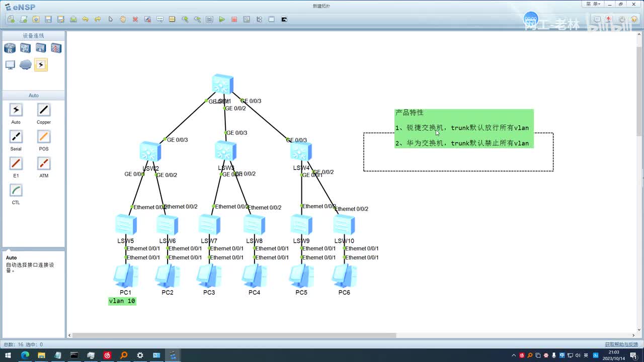
Task: Select the LSW2 switch on canvas
Action: click(x=150, y=152)
